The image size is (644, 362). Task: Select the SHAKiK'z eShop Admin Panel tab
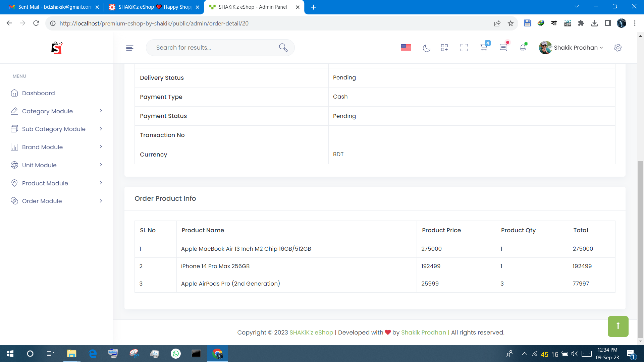pyautogui.click(x=254, y=7)
